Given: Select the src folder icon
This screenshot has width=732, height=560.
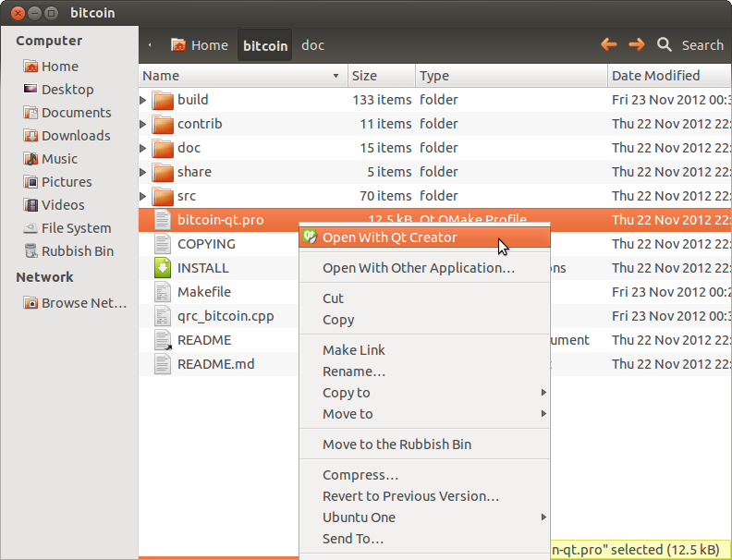Looking at the screenshot, I should [163, 196].
